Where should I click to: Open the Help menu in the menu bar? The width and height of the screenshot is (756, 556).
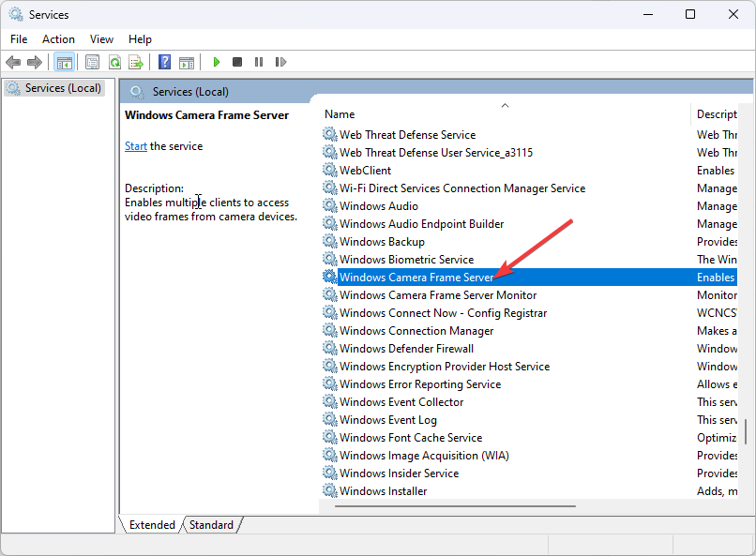point(140,39)
